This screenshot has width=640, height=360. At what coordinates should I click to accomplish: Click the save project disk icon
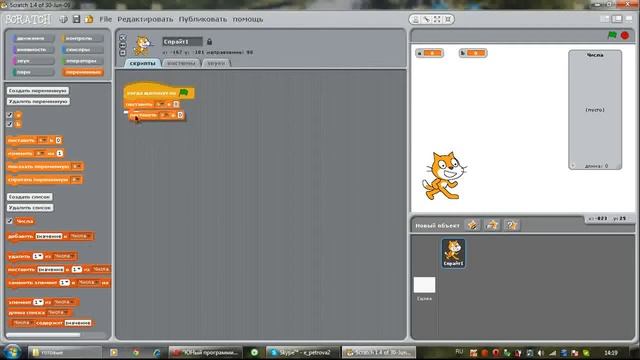(76, 19)
